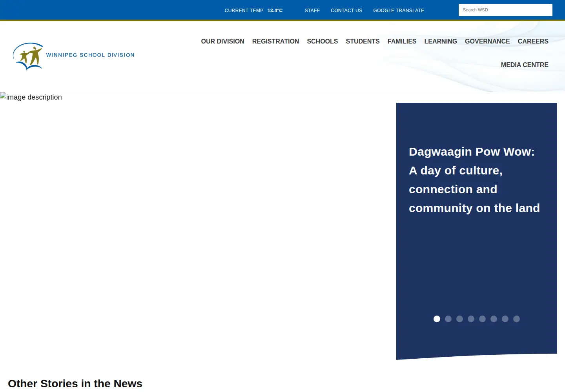Open Google Translate link

click(399, 10)
